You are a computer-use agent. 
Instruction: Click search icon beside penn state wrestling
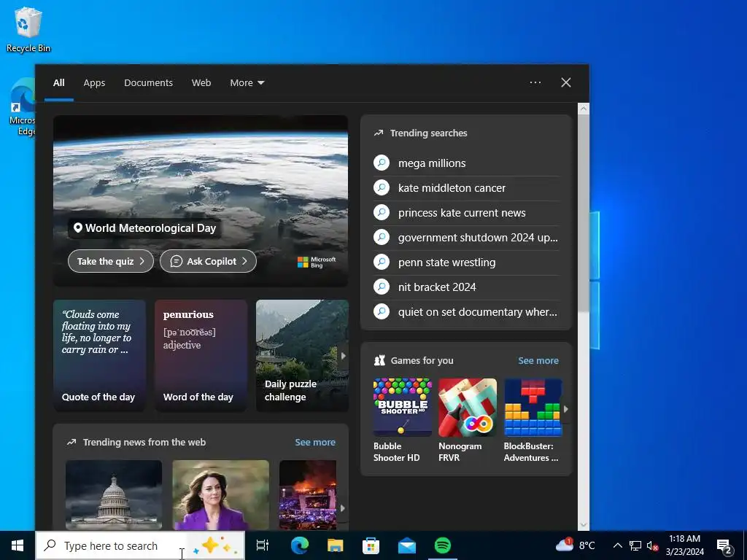[x=382, y=262]
